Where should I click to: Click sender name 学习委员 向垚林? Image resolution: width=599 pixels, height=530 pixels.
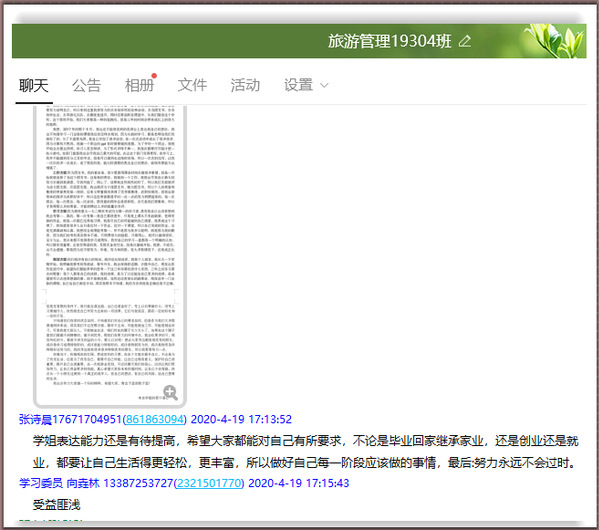[x=59, y=483]
